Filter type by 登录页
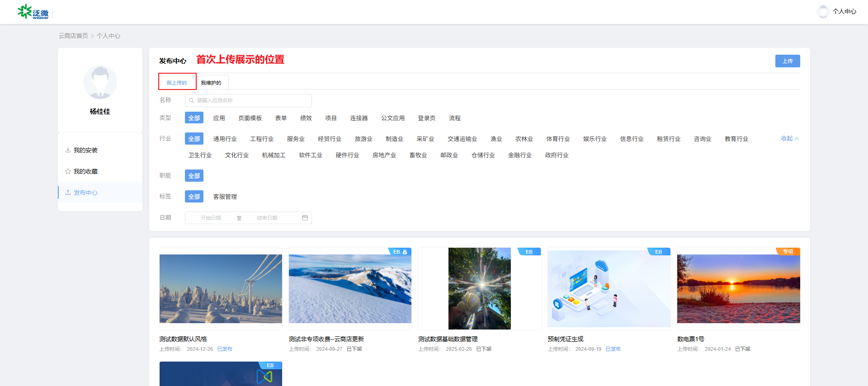Screen dimensions: 868x386 coord(427,118)
